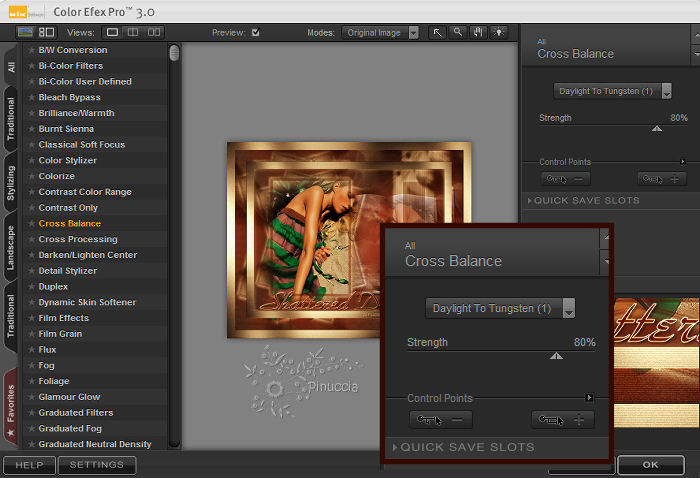The height and width of the screenshot is (478, 700).
Task: Open the Stylizing filter category tab
Action: (11, 183)
